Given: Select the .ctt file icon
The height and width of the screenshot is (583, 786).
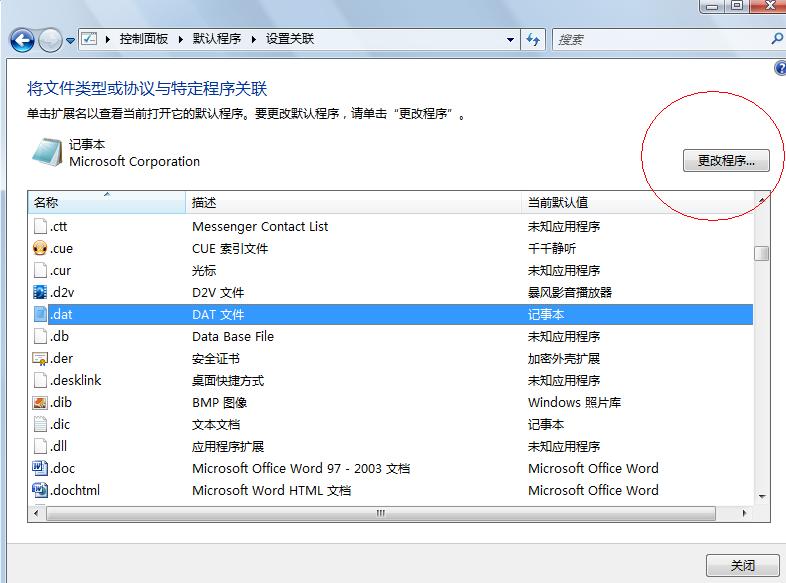Looking at the screenshot, I should point(40,226).
